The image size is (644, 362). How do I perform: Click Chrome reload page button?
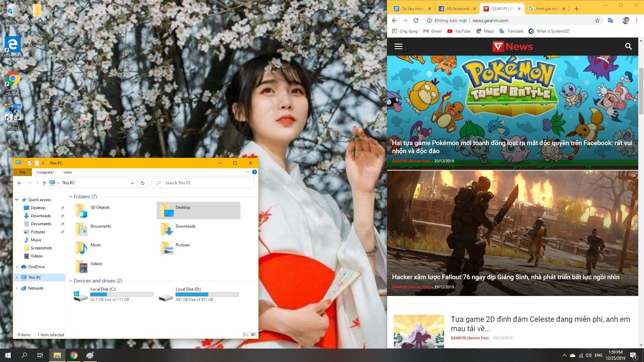click(416, 21)
